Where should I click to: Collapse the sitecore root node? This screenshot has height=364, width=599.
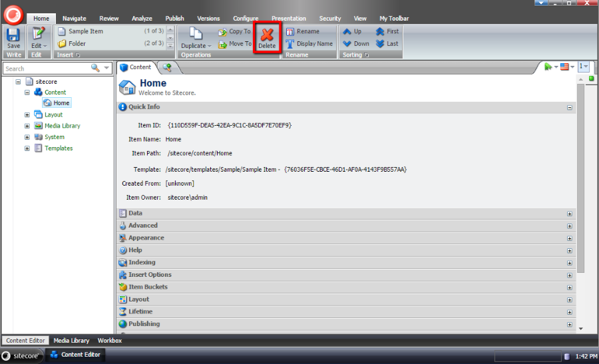[x=18, y=82]
